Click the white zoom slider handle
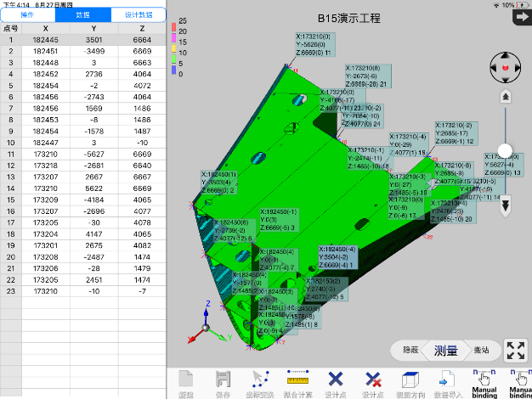This screenshot has height=399, width=532. tap(506, 150)
